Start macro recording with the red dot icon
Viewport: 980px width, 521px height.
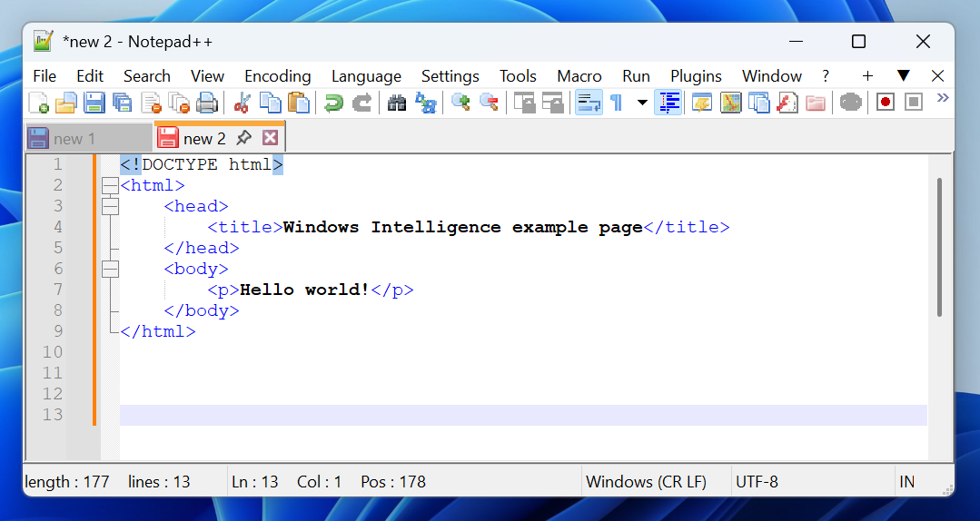885,102
